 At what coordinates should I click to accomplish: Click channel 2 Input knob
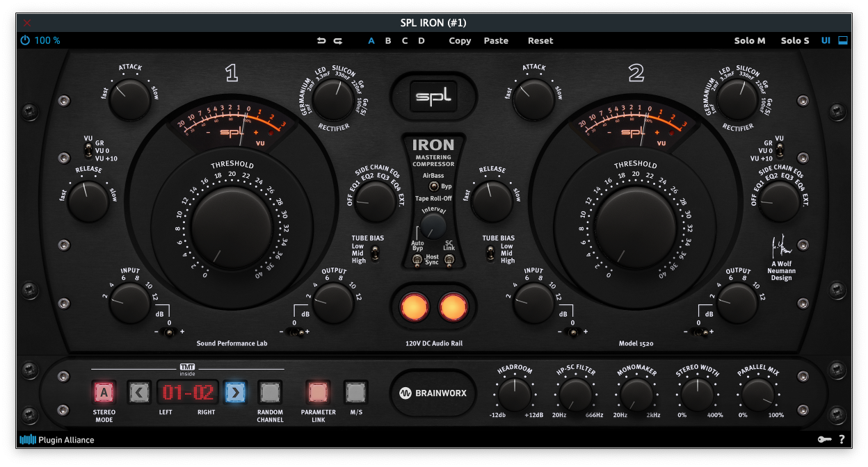click(x=533, y=303)
